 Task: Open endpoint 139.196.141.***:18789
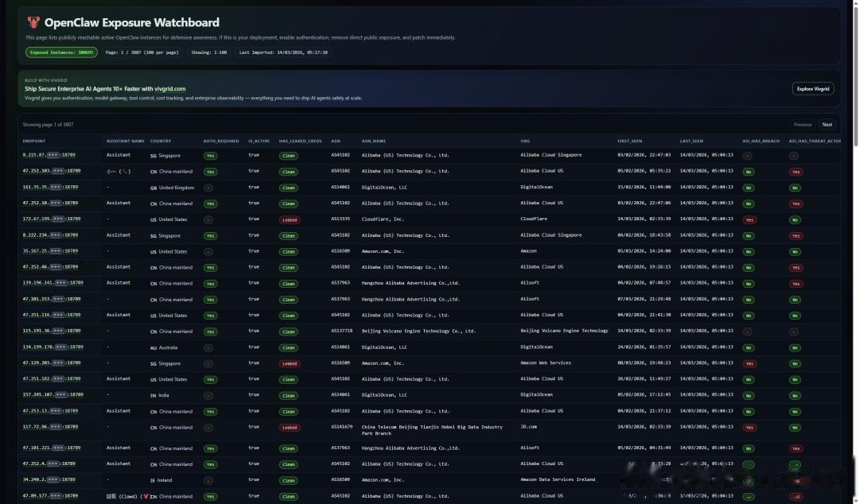tap(53, 283)
